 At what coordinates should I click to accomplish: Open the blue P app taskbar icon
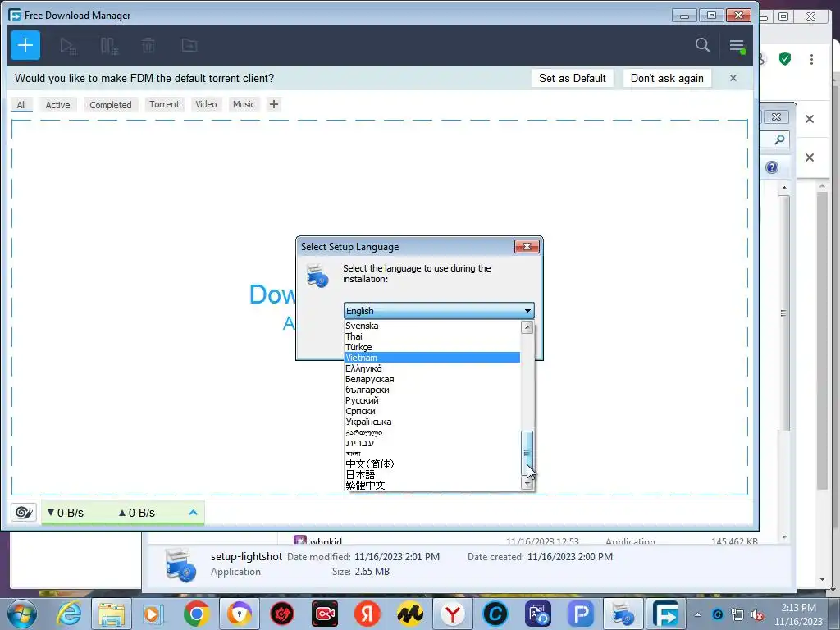(x=581, y=614)
